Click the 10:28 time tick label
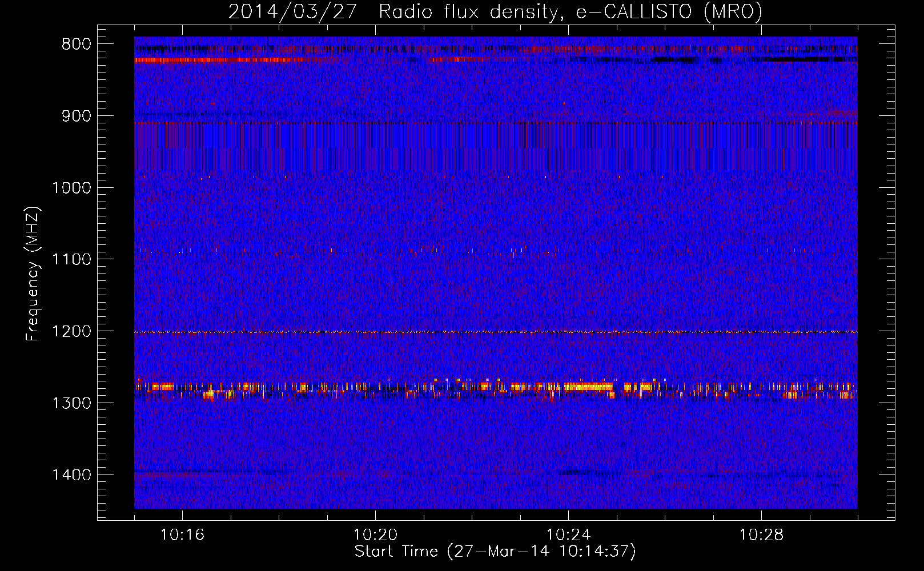Screen dimensions: 924x571 coord(761,535)
